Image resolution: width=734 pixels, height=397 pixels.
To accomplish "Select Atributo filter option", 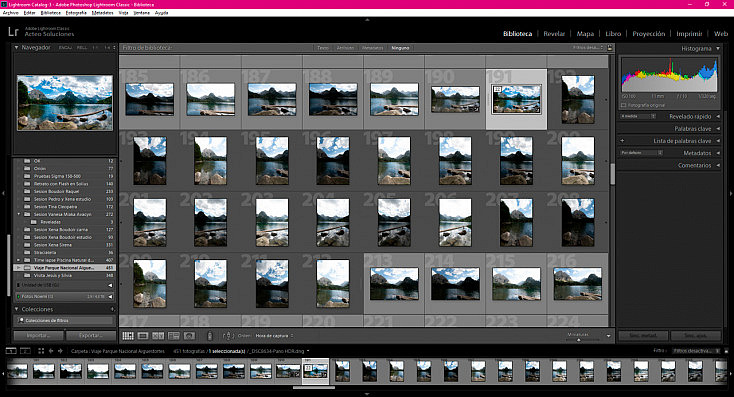I will [x=345, y=48].
